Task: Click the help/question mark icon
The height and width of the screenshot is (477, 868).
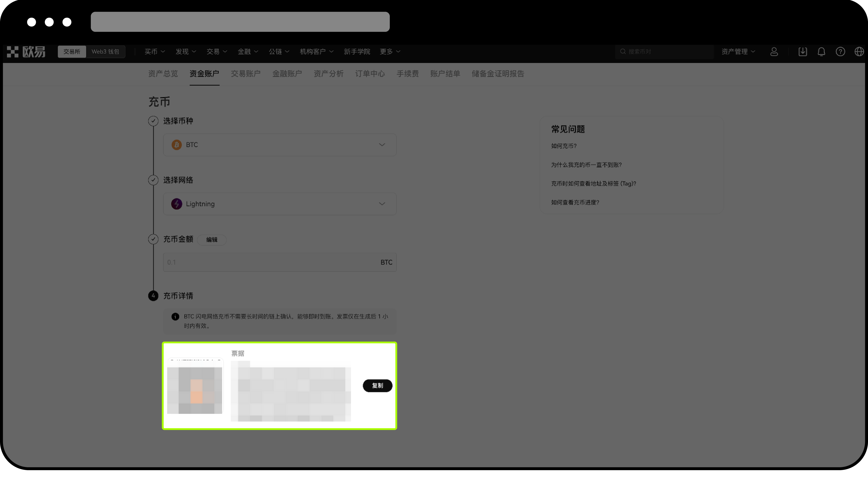Action: (840, 52)
